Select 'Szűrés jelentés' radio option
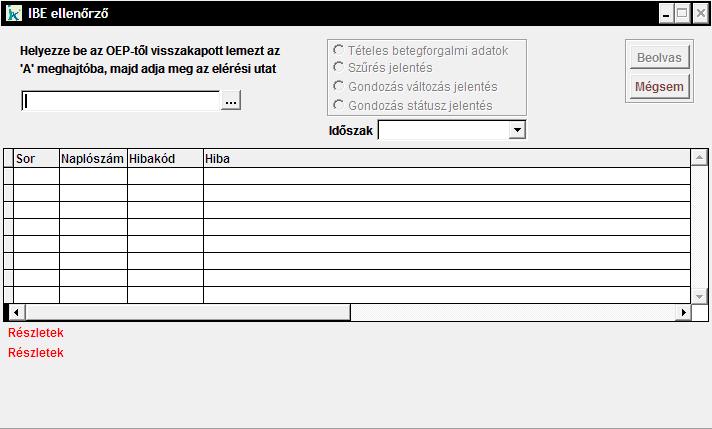 pyautogui.click(x=339, y=68)
